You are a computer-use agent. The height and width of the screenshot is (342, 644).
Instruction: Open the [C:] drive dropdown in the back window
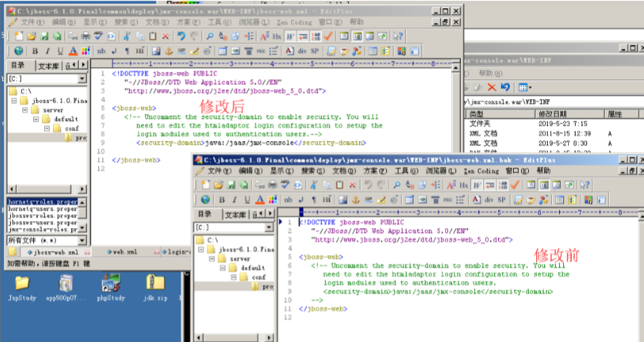[x=82, y=79]
